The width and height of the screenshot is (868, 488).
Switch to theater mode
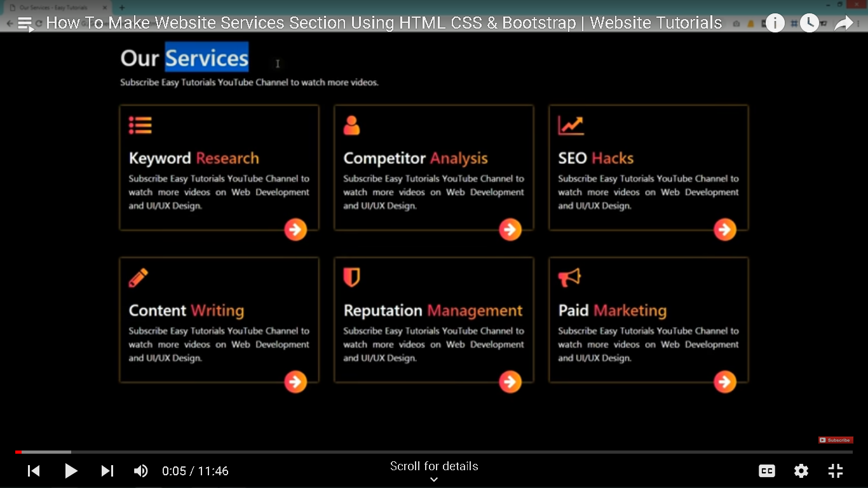pos(835,471)
